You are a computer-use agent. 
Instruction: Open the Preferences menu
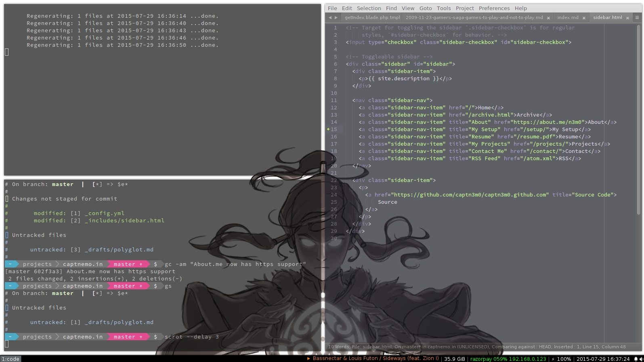point(494,8)
